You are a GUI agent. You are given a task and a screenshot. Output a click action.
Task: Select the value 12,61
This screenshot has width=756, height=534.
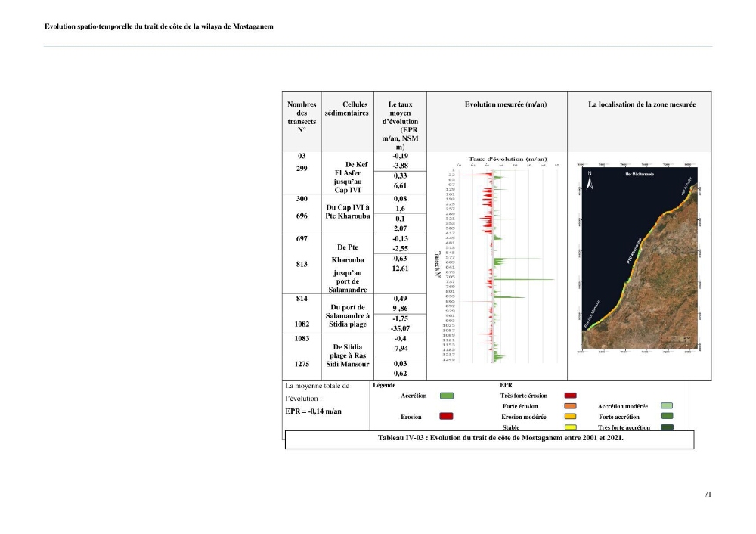[x=400, y=269]
